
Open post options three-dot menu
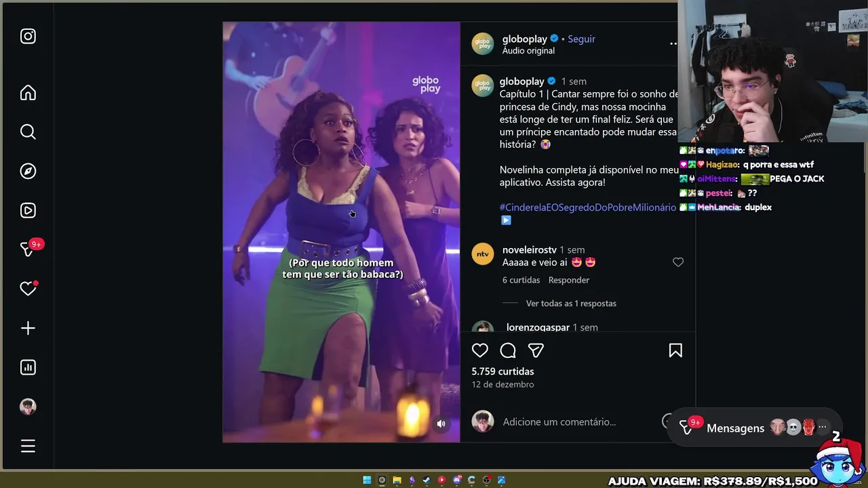click(x=673, y=43)
